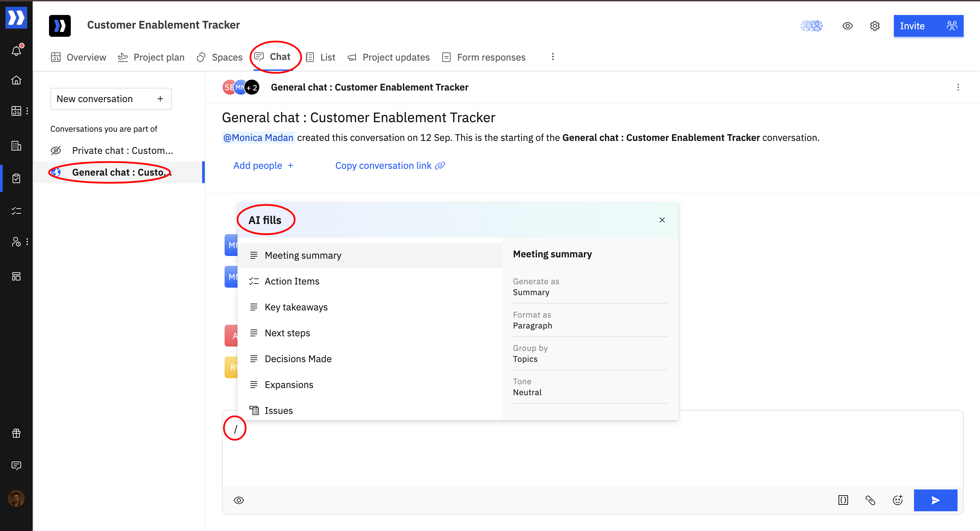Change the Tone Neutral dropdown
The image size is (980, 531).
pos(590,387)
